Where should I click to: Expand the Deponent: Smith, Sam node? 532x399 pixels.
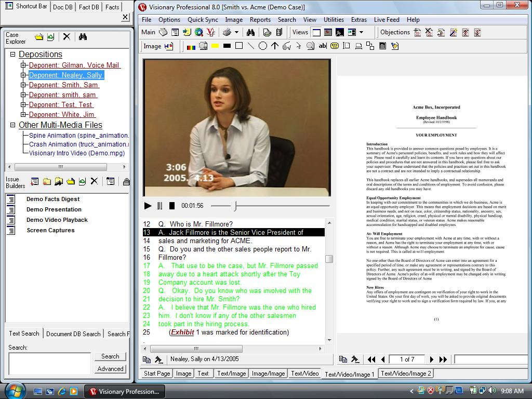coord(23,85)
